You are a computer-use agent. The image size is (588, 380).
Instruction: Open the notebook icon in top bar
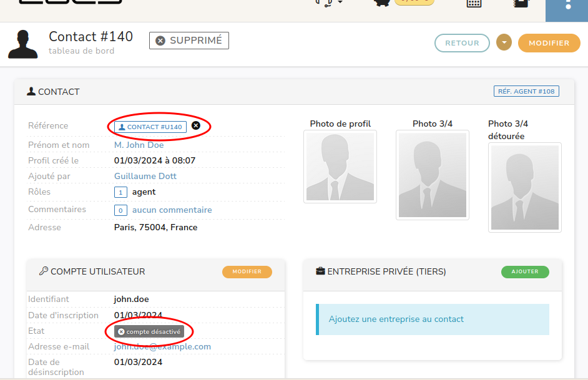point(521,3)
